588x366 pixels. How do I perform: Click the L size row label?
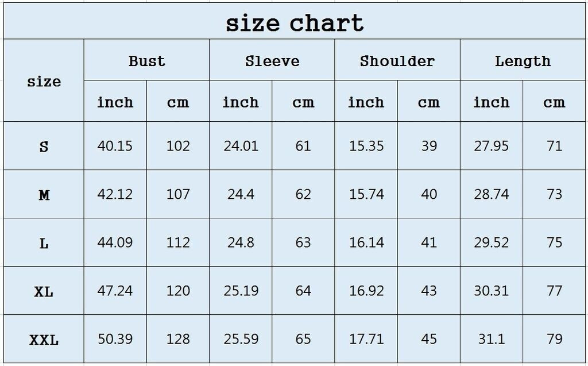[44, 243]
